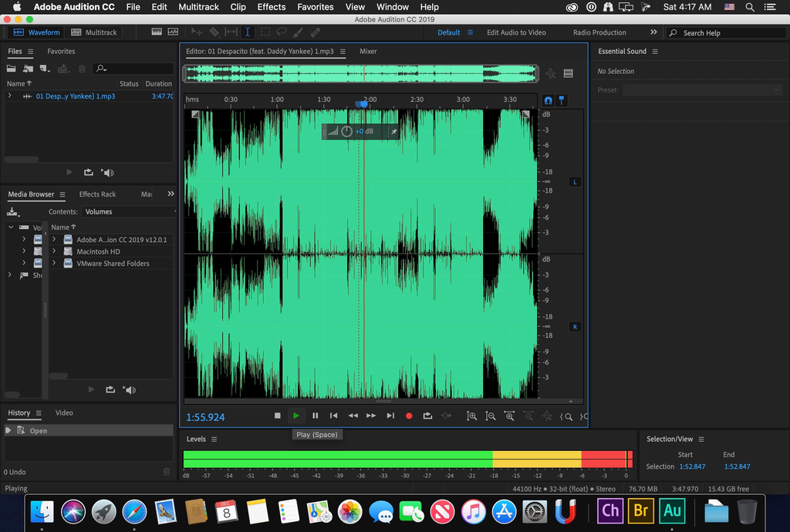
Task: Open Adobe Bridge from the Dock
Action: pyautogui.click(x=640, y=510)
